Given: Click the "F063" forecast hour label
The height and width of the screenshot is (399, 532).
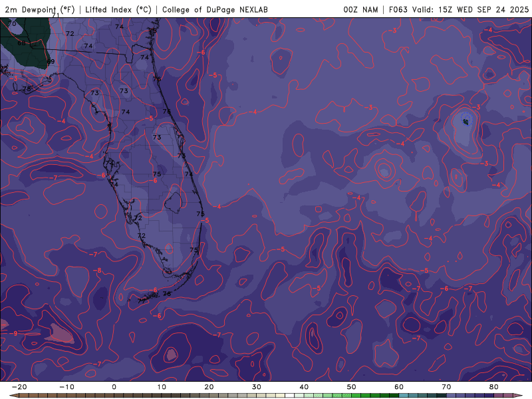Looking at the screenshot, I should [x=398, y=10].
